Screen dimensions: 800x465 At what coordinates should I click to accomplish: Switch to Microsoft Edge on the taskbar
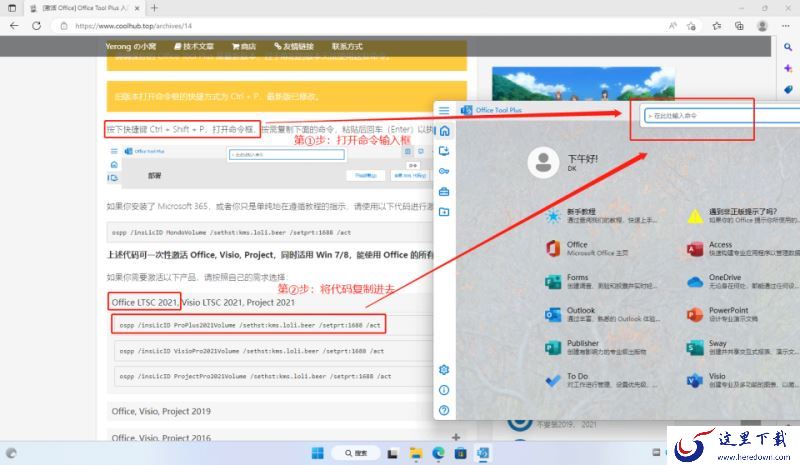(438, 453)
